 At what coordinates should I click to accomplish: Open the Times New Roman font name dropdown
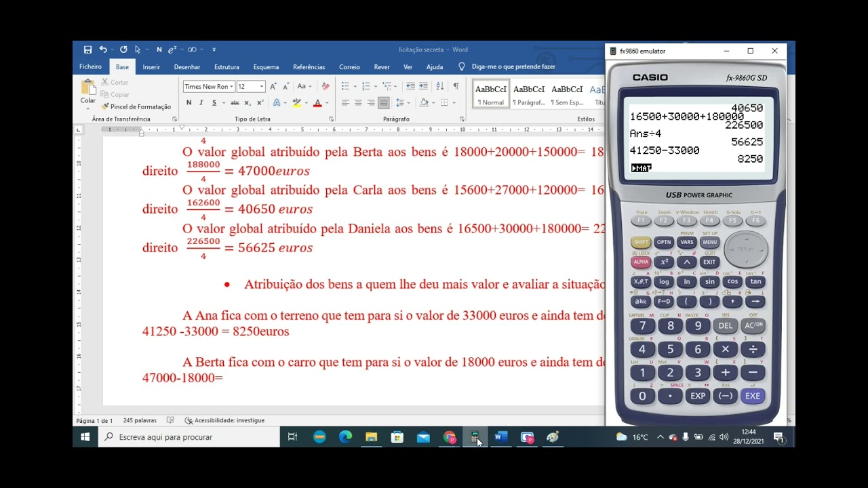coord(231,86)
